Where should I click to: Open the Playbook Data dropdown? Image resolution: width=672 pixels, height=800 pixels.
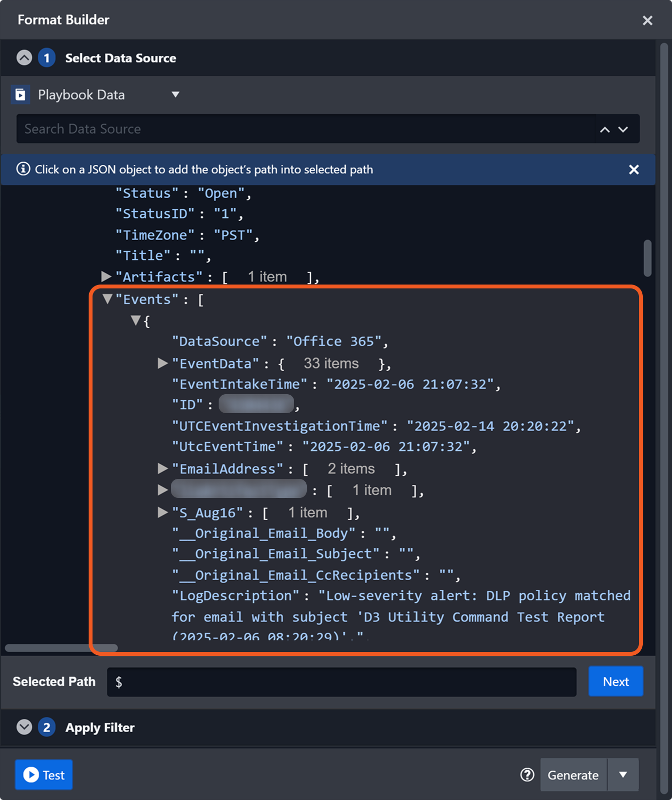coord(175,95)
